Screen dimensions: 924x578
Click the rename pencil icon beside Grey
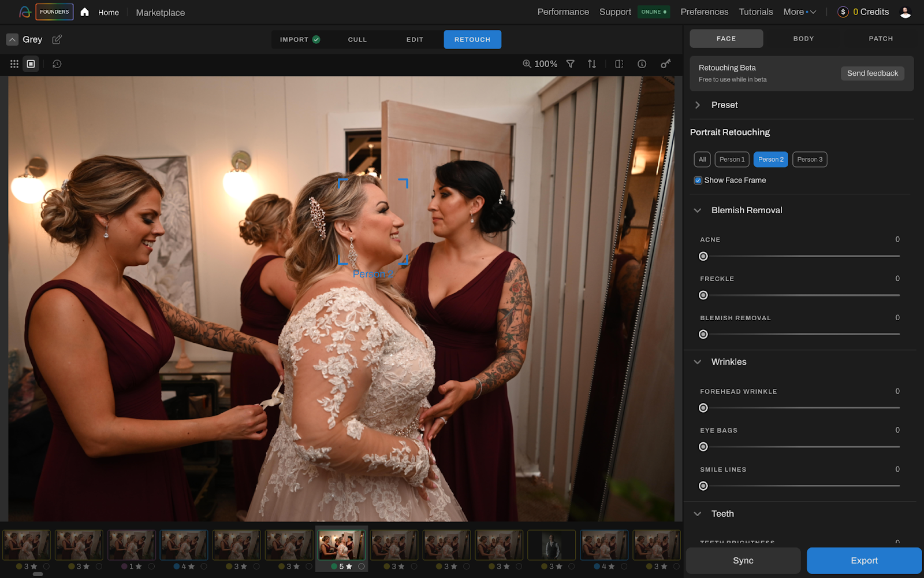[57, 39]
